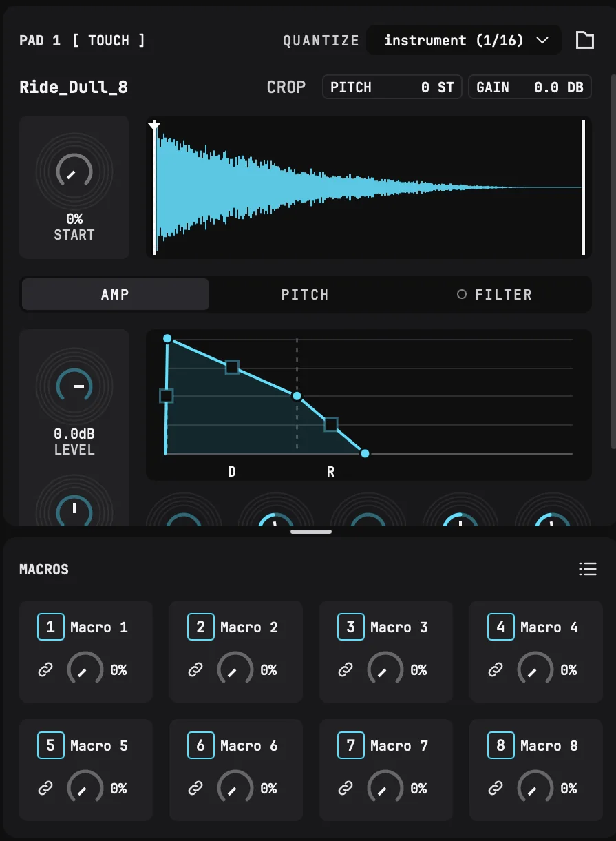
Task: Click the CROP button
Action: tap(286, 87)
